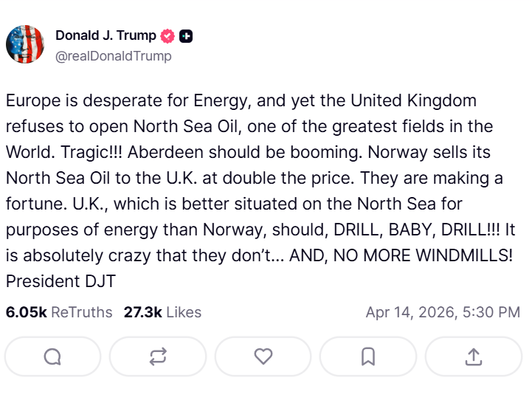Click the Apr 14, 2026 timestamp

[x=443, y=312]
